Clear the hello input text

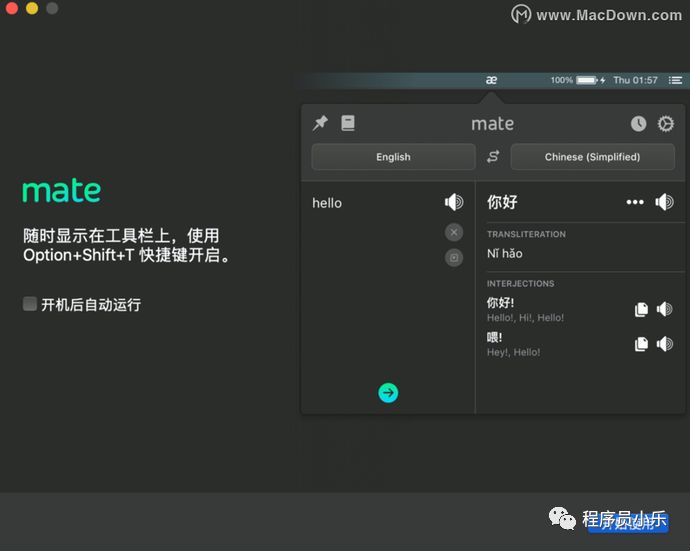coord(454,232)
